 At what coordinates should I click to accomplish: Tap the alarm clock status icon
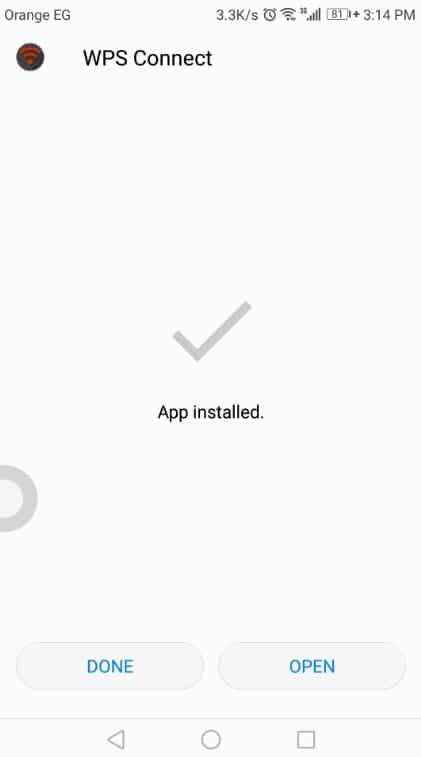tap(269, 15)
